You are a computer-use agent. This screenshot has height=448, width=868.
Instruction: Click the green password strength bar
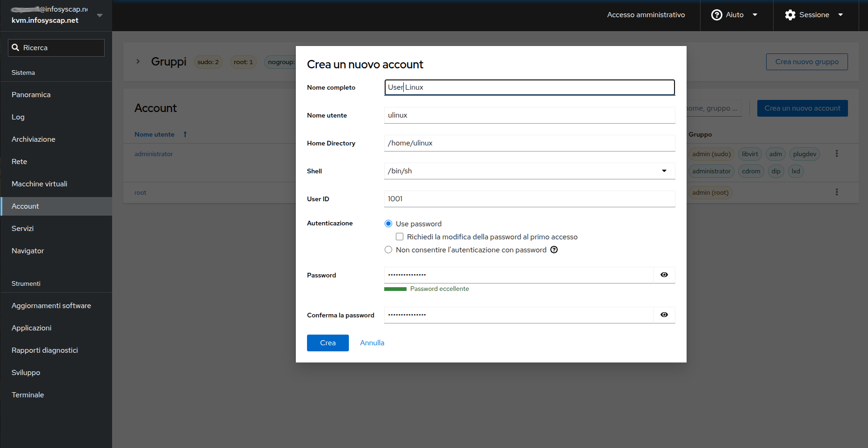395,289
